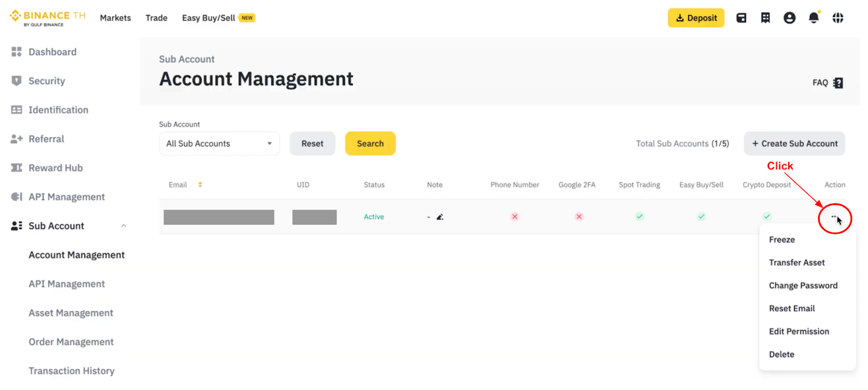The width and height of the screenshot is (868, 390).
Task: Collapse the Sub Account sidebar section
Action: click(x=124, y=226)
